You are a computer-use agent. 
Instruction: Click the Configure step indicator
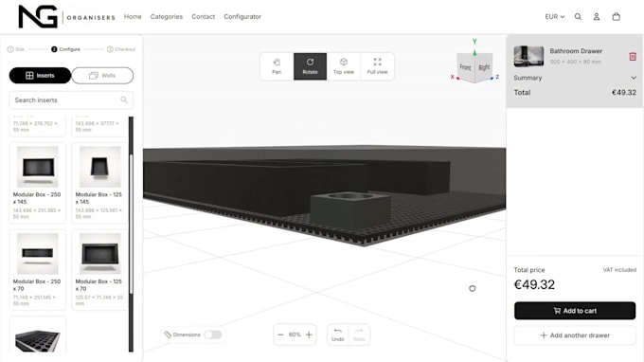pyautogui.click(x=65, y=49)
